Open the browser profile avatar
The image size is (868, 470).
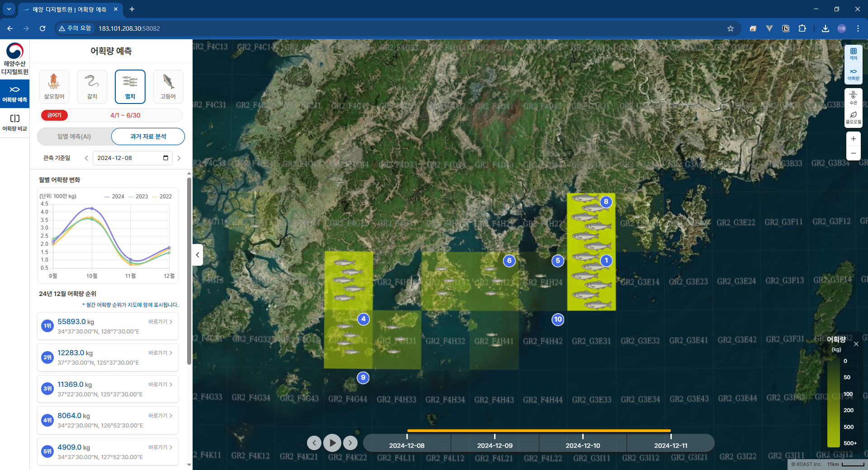(842, 28)
